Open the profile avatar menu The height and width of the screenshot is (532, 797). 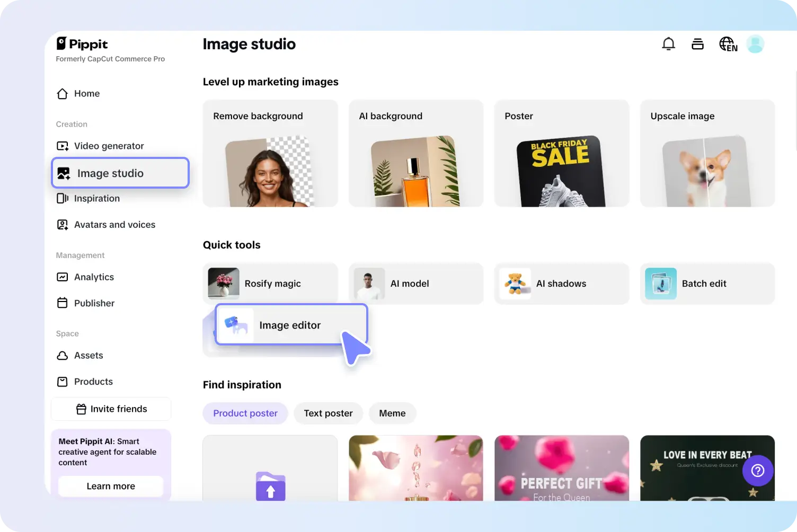(x=755, y=44)
